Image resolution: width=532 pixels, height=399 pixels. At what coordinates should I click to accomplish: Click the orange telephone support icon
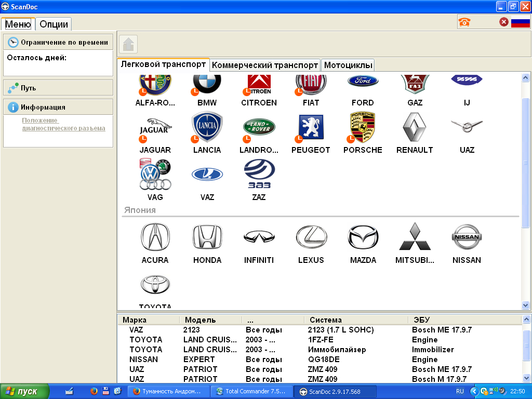(x=464, y=22)
